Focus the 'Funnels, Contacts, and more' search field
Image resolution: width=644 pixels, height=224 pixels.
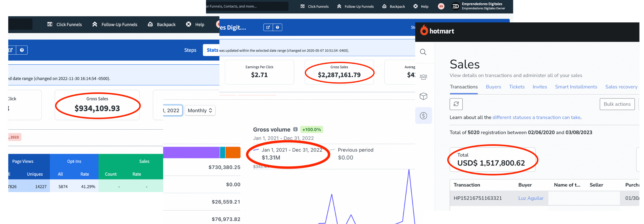(246, 6)
